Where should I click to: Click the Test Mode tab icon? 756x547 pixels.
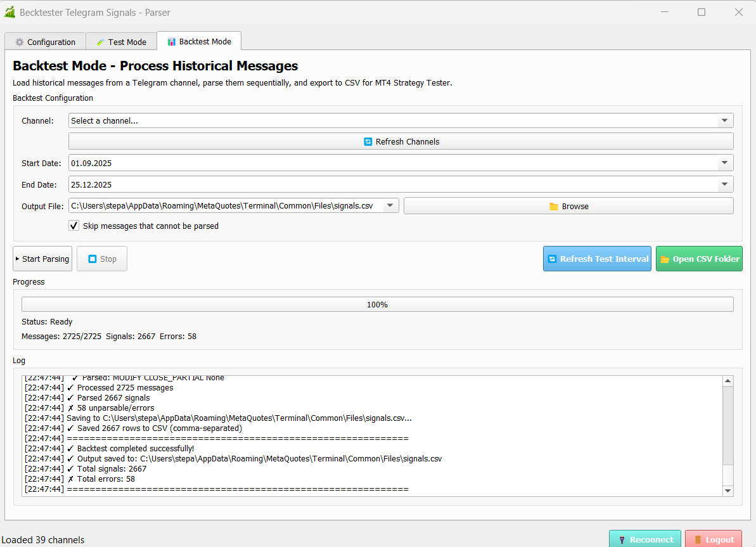[100, 42]
